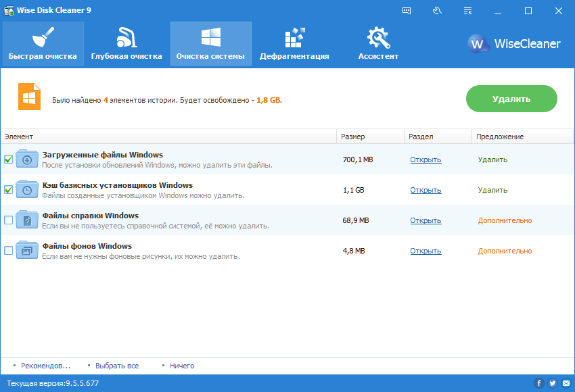Maximize the Wise Disk Cleaner window

(x=528, y=11)
